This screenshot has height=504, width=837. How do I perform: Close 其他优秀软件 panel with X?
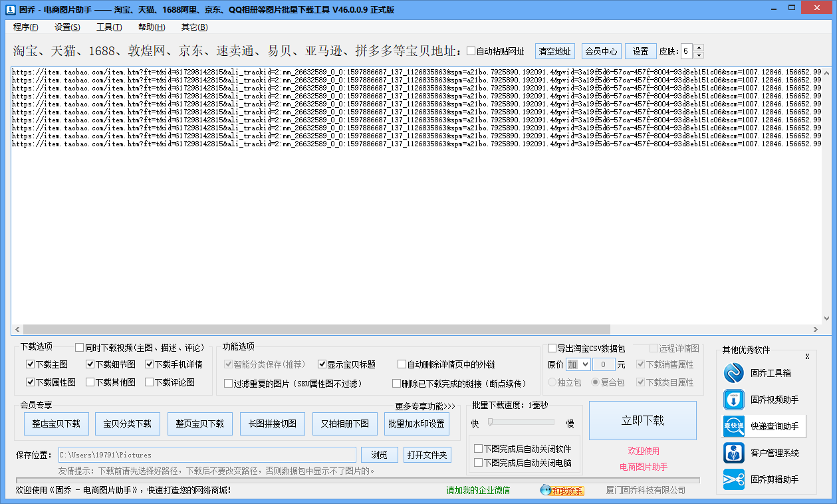807,357
